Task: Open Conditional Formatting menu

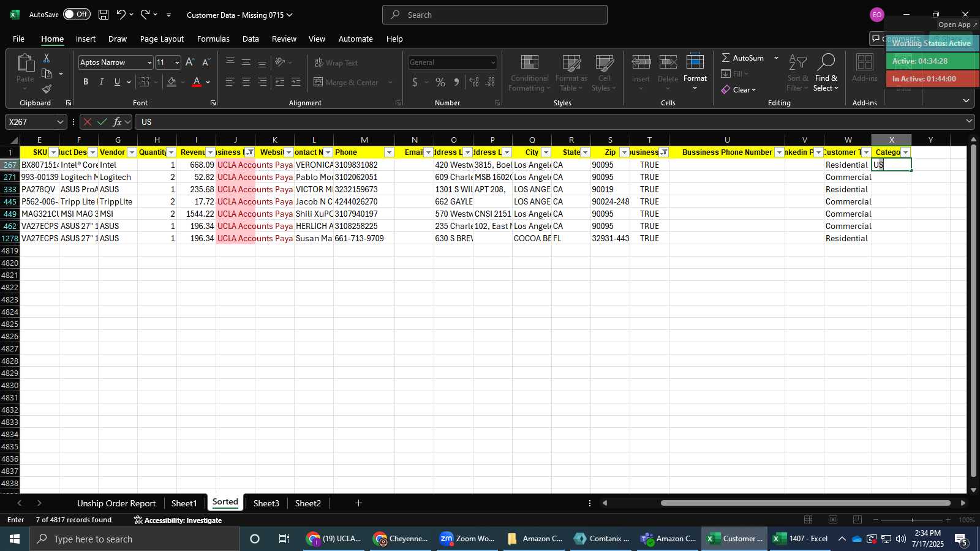Action: click(529, 73)
